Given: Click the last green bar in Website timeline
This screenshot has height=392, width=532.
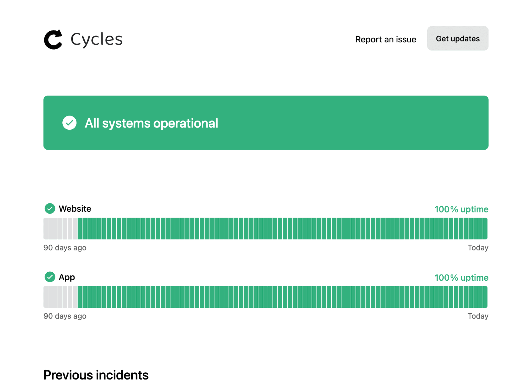Looking at the screenshot, I should pos(485,229).
